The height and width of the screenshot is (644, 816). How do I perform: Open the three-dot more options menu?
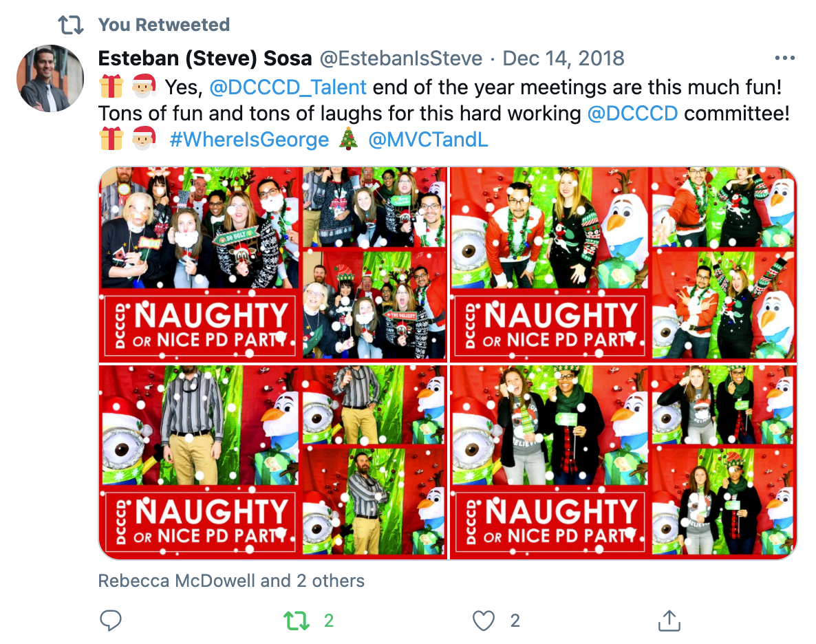785,58
